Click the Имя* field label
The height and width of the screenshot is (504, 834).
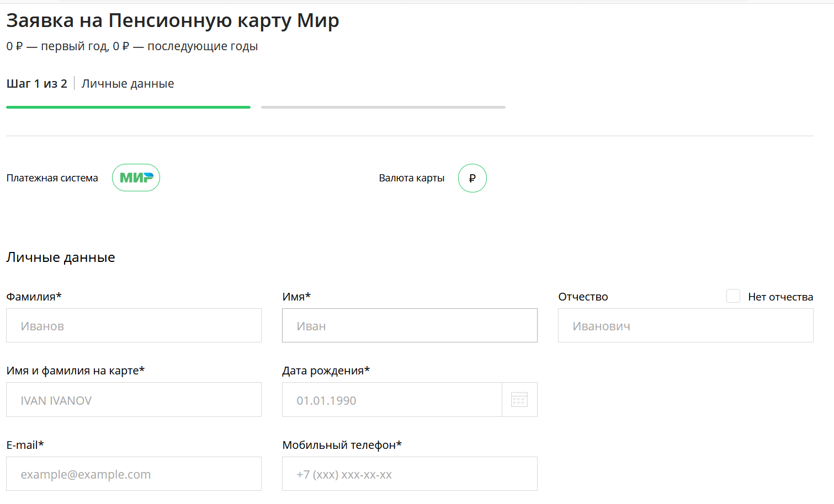[x=296, y=297]
